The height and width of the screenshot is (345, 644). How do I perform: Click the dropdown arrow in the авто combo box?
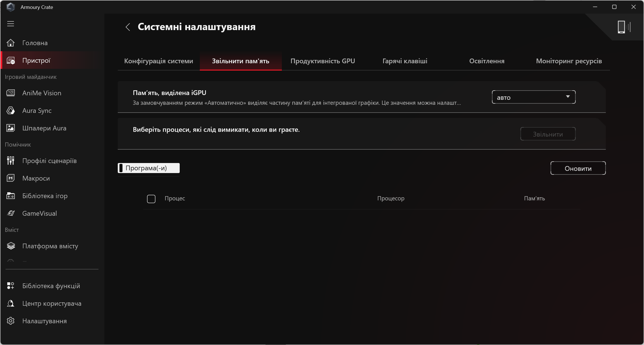pyautogui.click(x=568, y=97)
